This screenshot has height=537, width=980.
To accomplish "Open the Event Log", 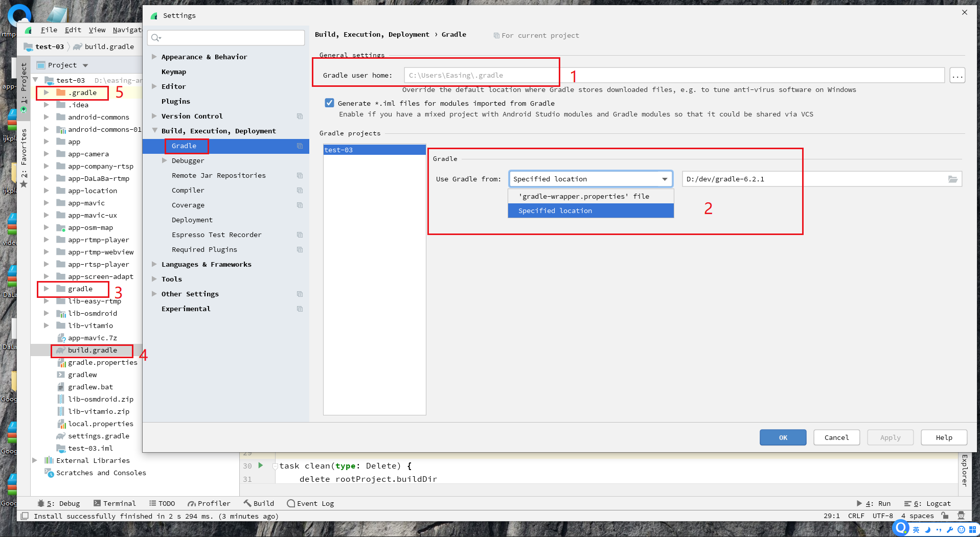I will coord(310,503).
